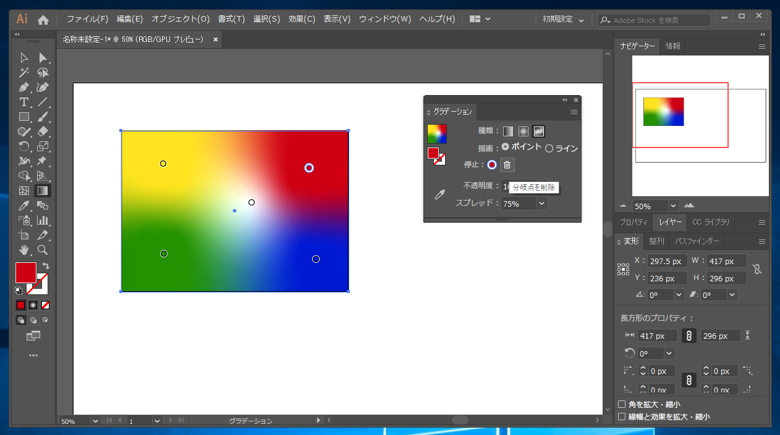Select the Blend tool

click(x=43, y=206)
